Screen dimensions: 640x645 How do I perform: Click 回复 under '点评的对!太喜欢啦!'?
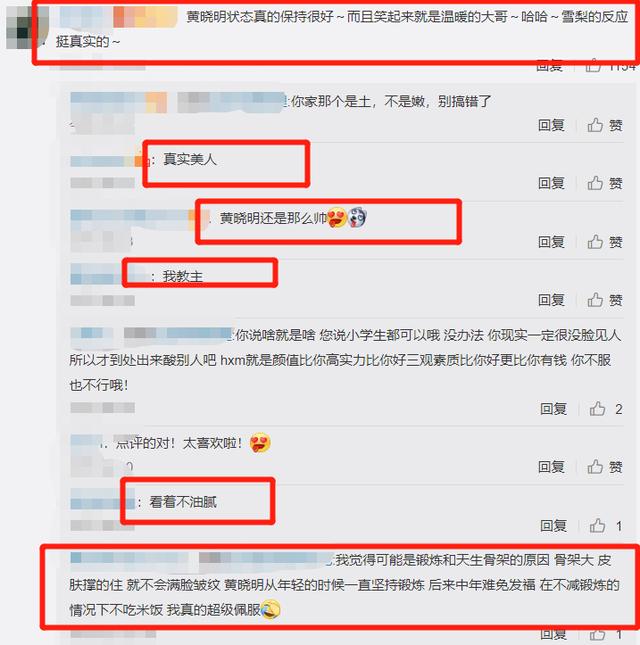pyautogui.click(x=551, y=467)
